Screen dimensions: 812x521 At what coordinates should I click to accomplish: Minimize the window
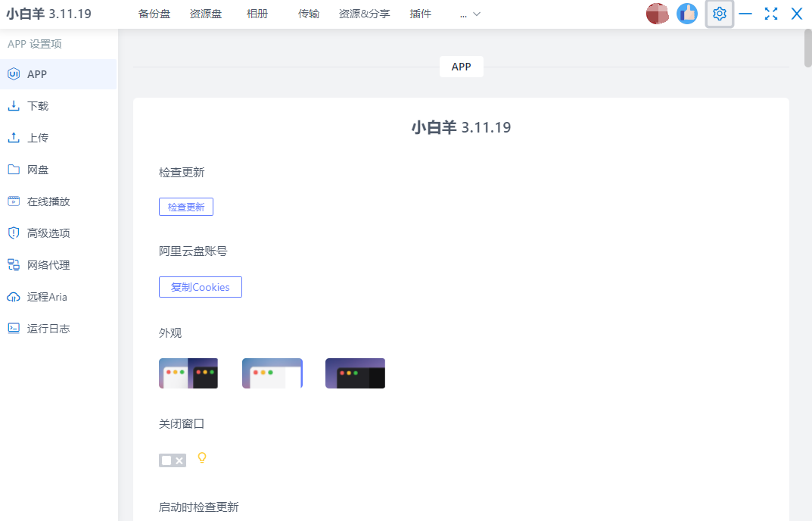click(745, 14)
